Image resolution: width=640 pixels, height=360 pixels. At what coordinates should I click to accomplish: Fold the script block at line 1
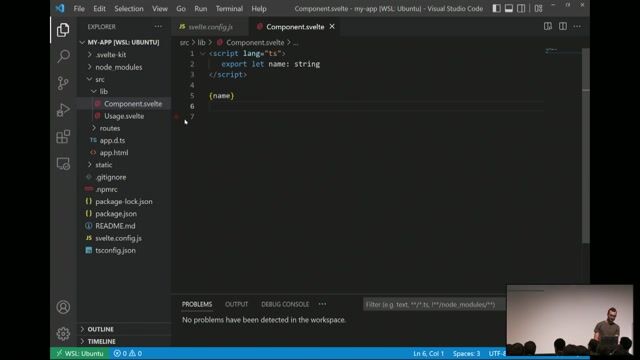click(202, 53)
